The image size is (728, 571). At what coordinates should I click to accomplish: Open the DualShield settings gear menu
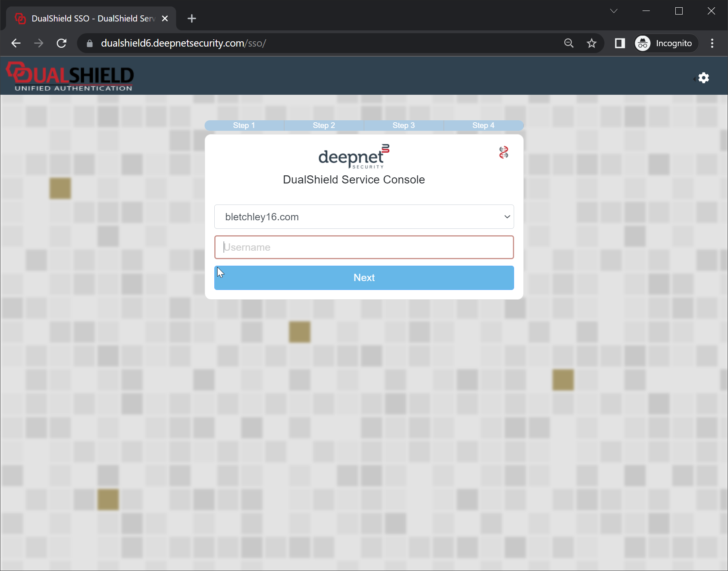click(703, 78)
